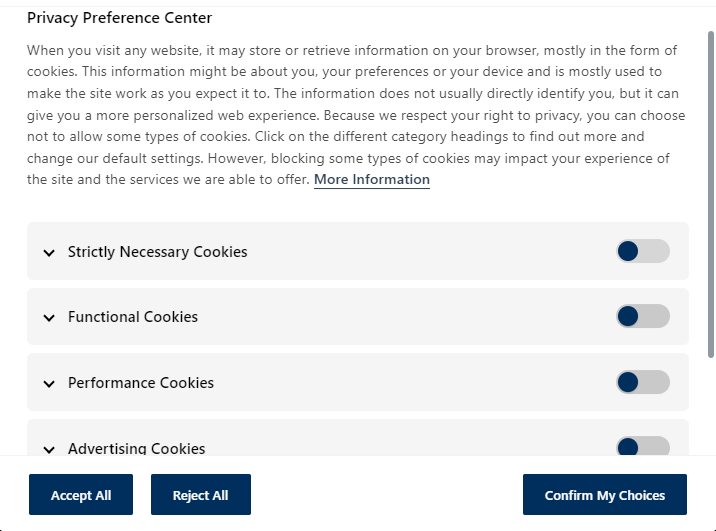Select the Advertising Cookies heading
The width and height of the screenshot is (716, 531).
tap(137, 448)
